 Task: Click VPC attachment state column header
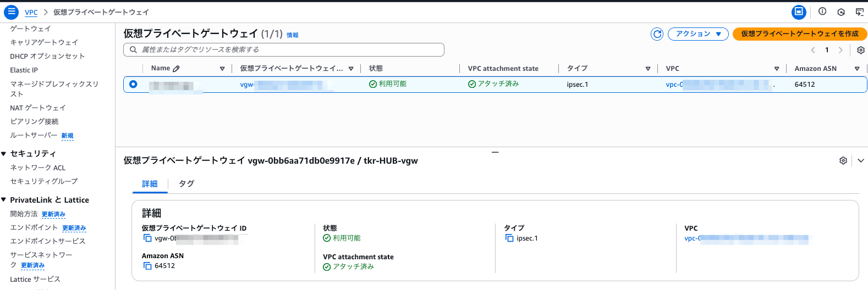503,69
